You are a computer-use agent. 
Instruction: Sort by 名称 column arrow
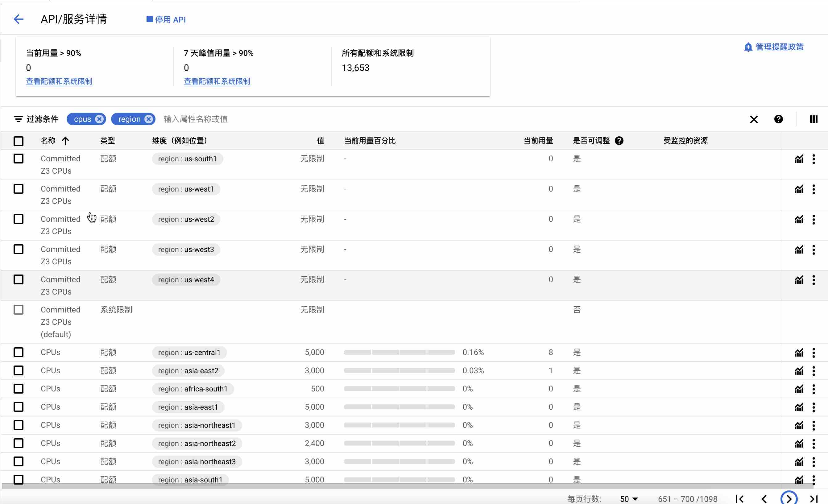(65, 140)
